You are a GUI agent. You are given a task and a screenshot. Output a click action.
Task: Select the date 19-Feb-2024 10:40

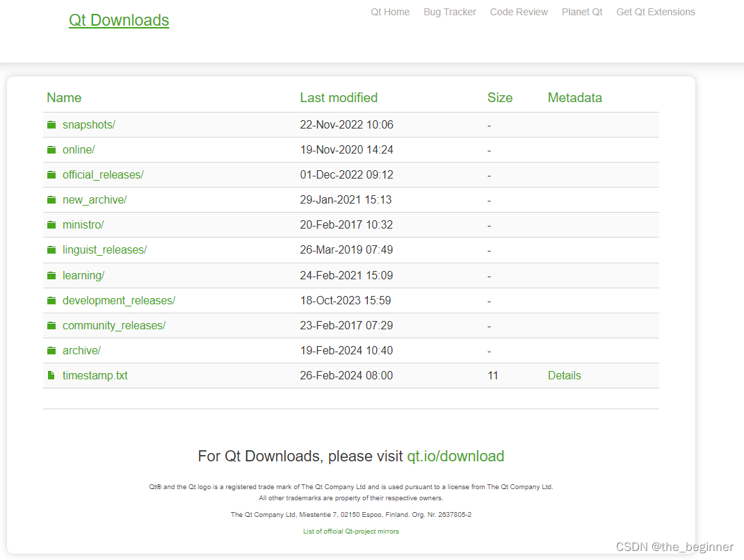point(346,351)
